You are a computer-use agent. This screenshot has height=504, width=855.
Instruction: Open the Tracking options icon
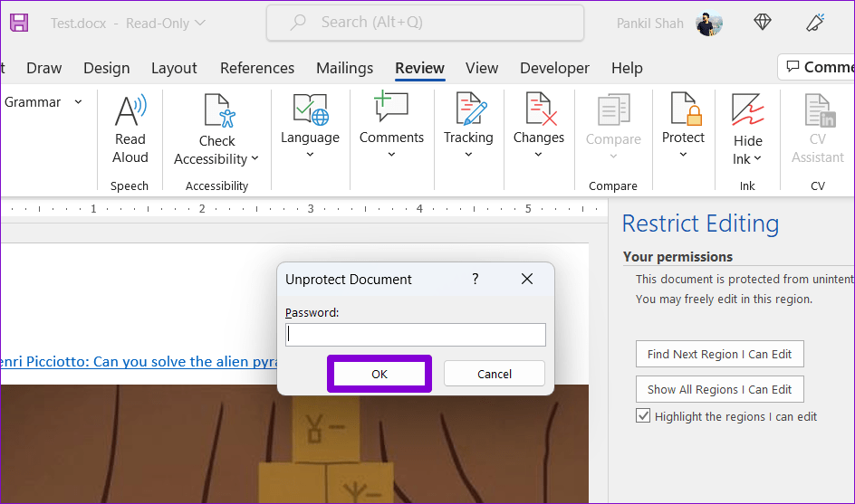[468, 110]
